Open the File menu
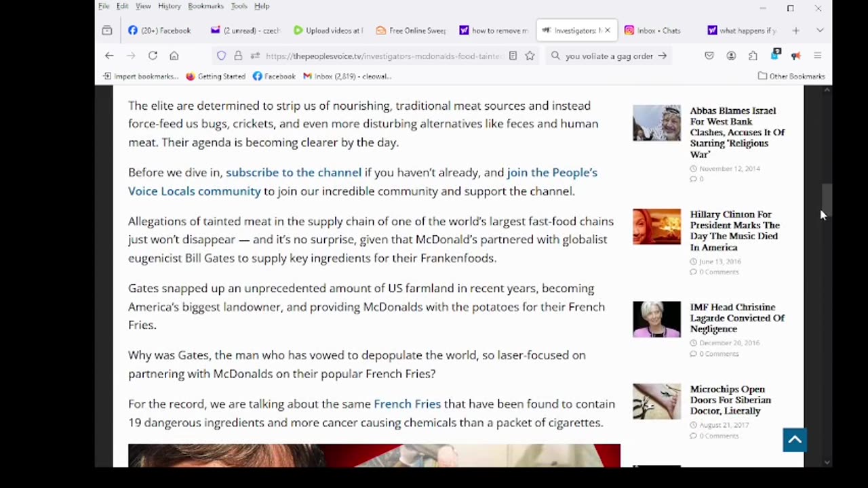 104,6
